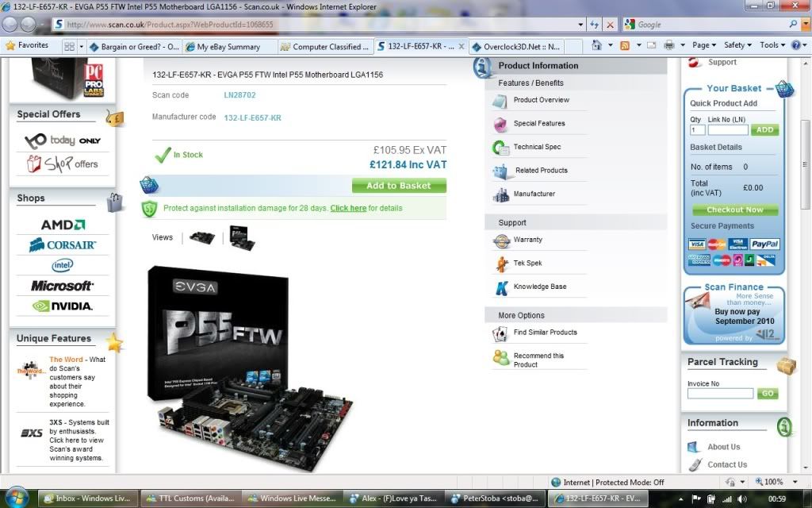Open a new blank tab
The image size is (812, 508).
pyautogui.click(x=573, y=47)
